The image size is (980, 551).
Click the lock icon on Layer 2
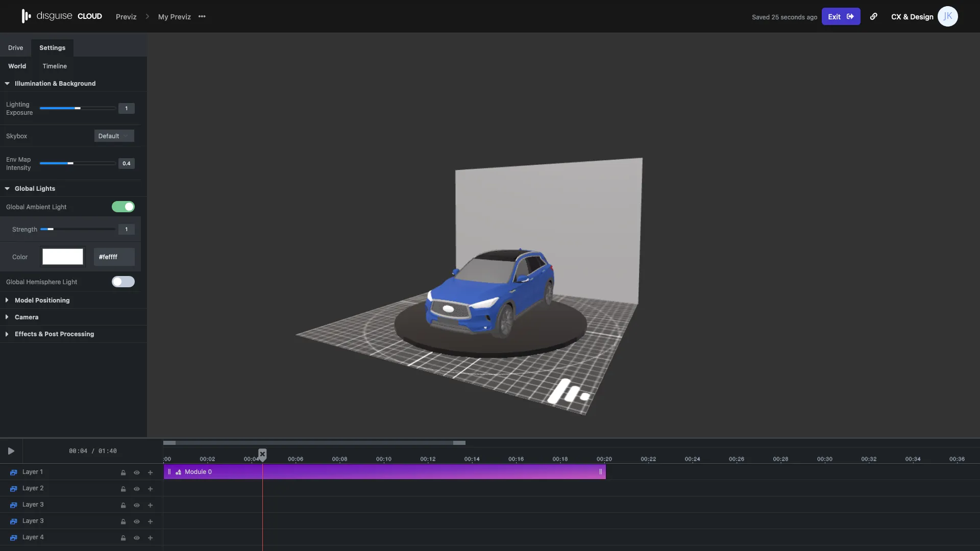[x=123, y=489]
